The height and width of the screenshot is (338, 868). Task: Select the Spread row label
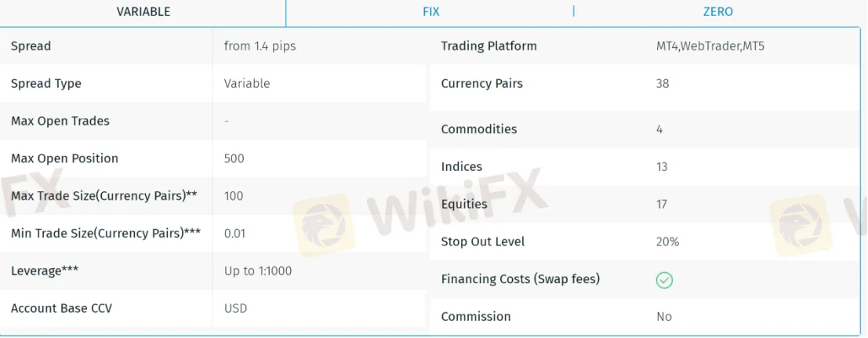tap(31, 46)
